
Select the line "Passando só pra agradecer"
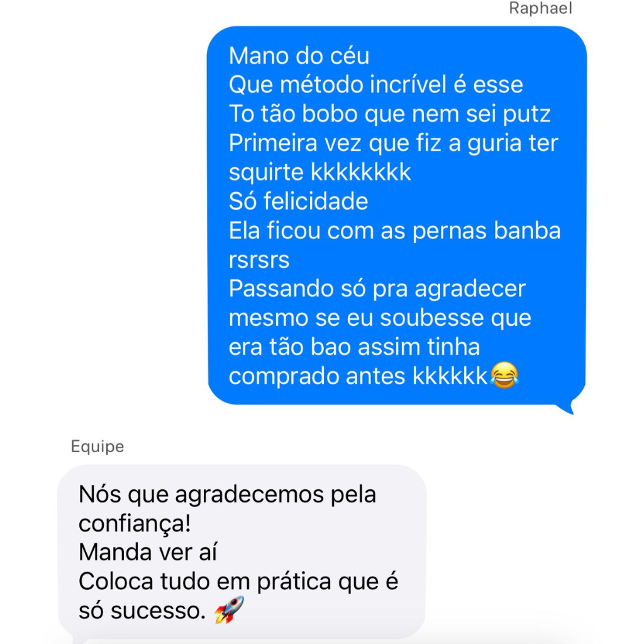click(377, 289)
